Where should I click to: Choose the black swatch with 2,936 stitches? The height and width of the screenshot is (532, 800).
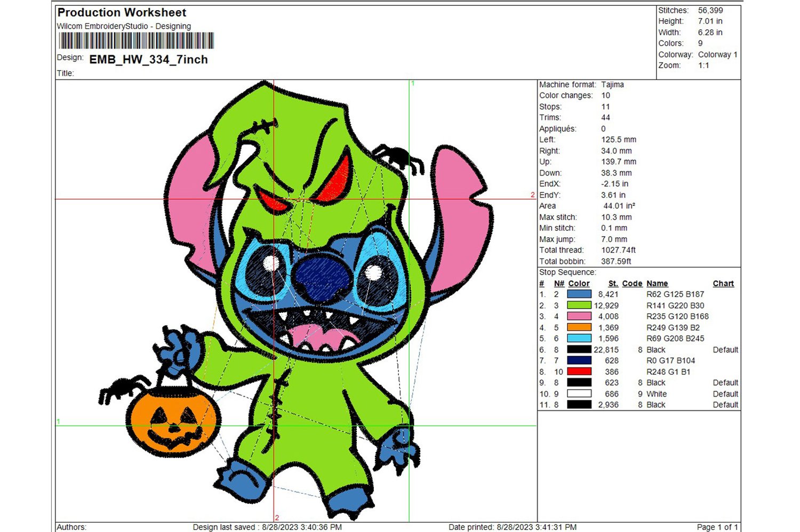pyautogui.click(x=579, y=405)
